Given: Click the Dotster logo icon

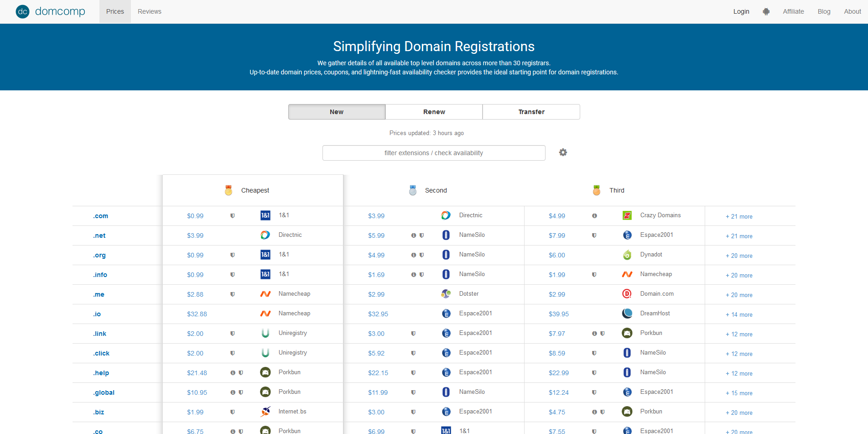Looking at the screenshot, I should point(446,294).
